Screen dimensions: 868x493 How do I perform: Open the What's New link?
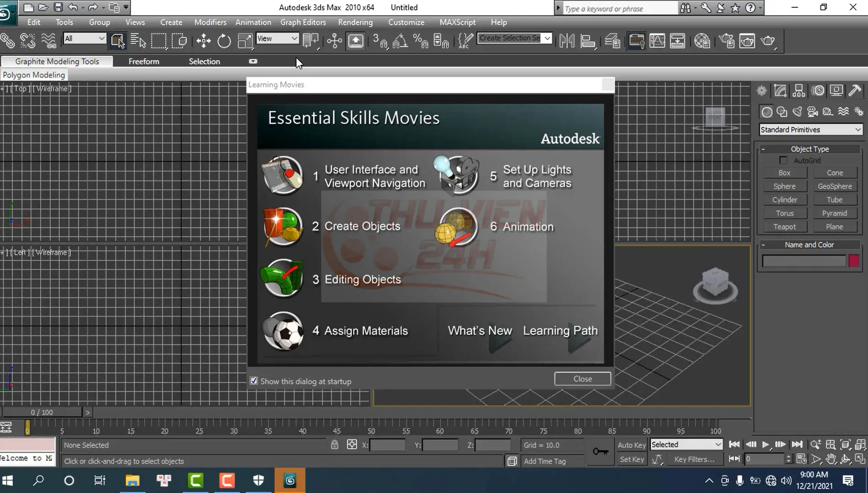coord(480,330)
